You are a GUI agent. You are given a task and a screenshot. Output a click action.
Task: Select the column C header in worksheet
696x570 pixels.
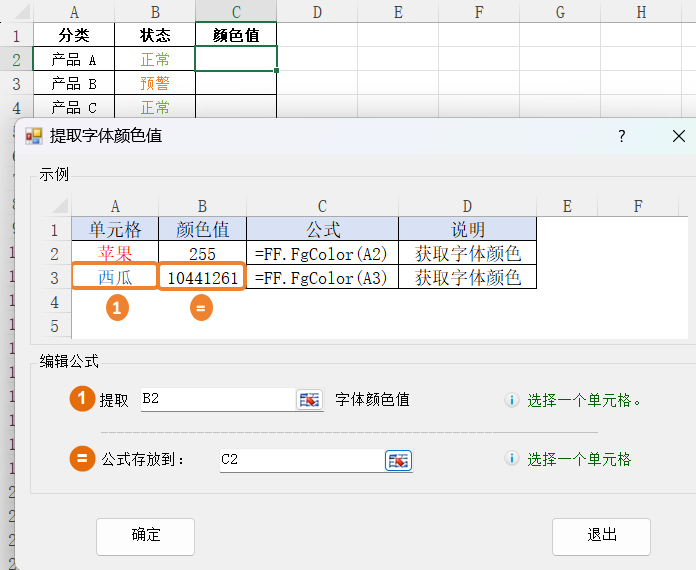pyautogui.click(x=236, y=12)
